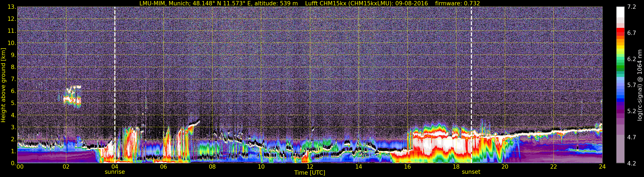Click the 'log(rc-signal) @ 1064 nm' colorbar label
Screen dimensions: 644x177
point(640,85)
